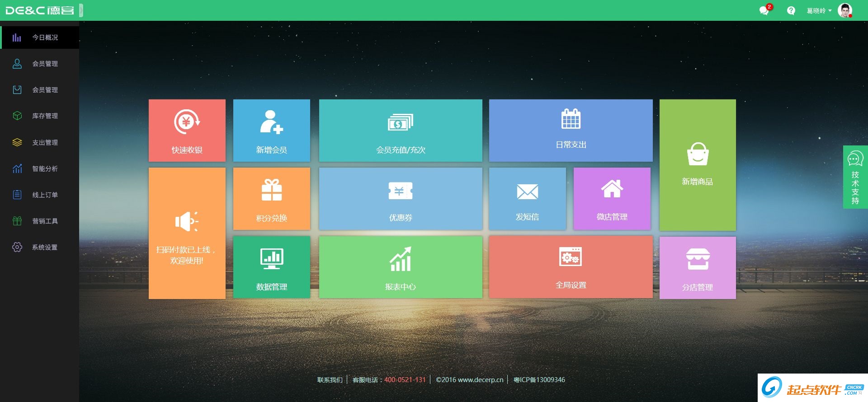Open 会员管理 with the person icon

tap(40, 64)
